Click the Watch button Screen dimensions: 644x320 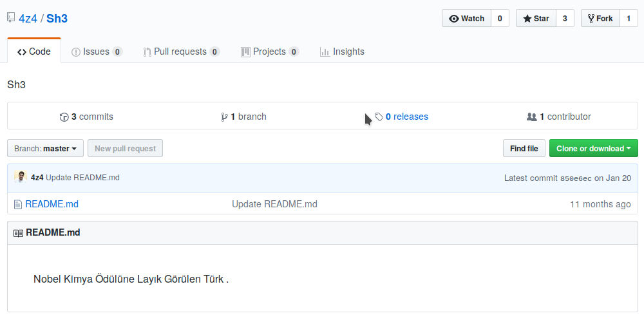tap(466, 18)
